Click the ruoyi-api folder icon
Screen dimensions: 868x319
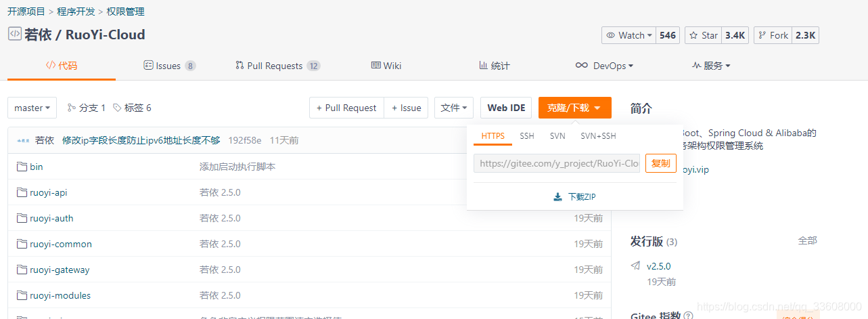[x=22, y=192]
